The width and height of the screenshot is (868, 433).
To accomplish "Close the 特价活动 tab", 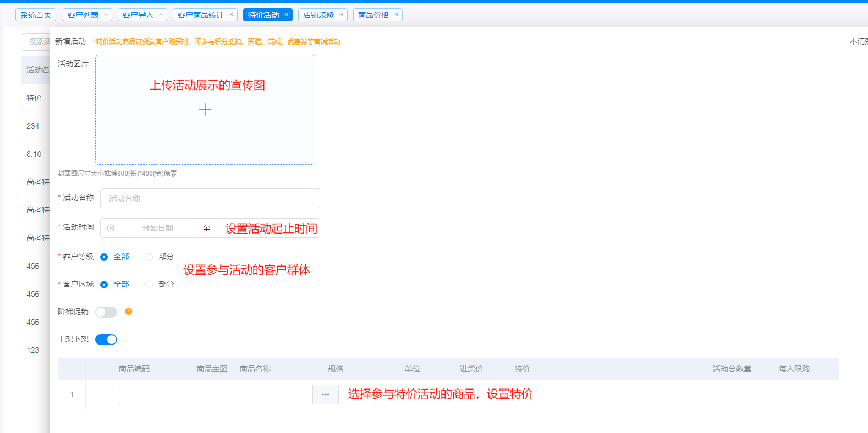I will (286, 15).
